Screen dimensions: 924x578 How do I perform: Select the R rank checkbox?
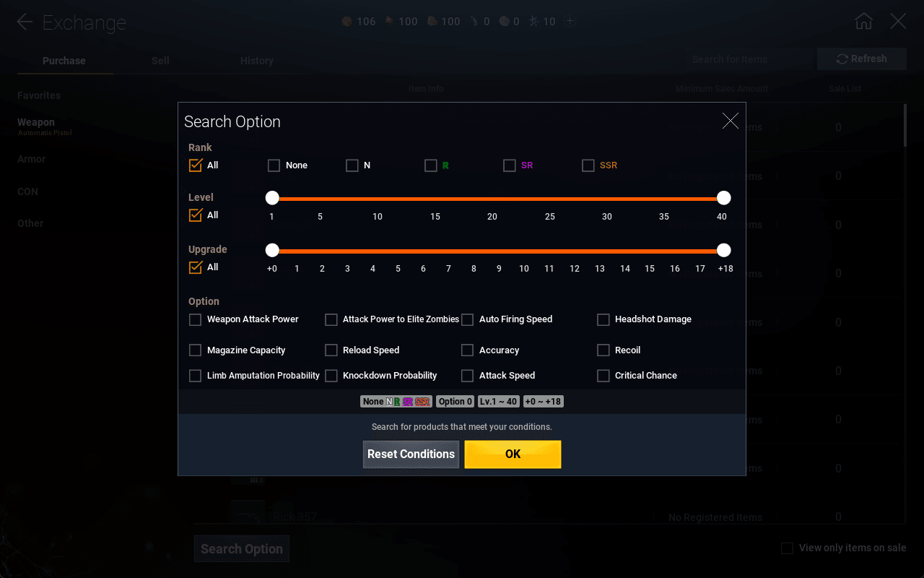[x=431, y=165]
